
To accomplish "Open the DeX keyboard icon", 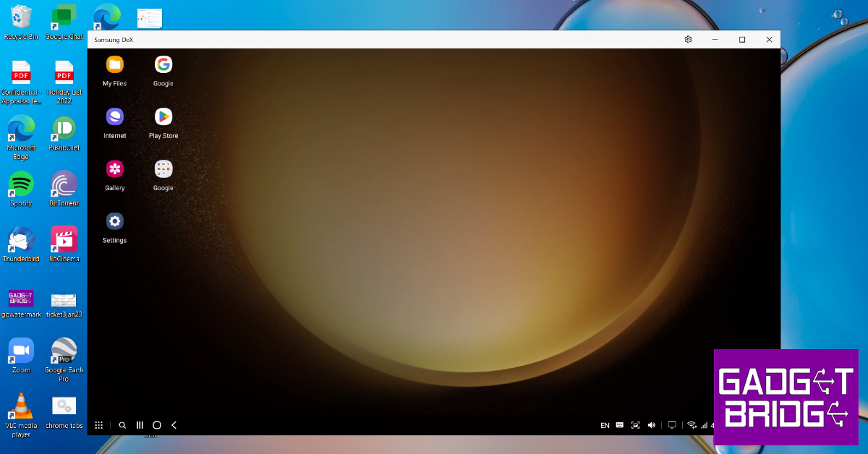I will (x=620, y=425).
